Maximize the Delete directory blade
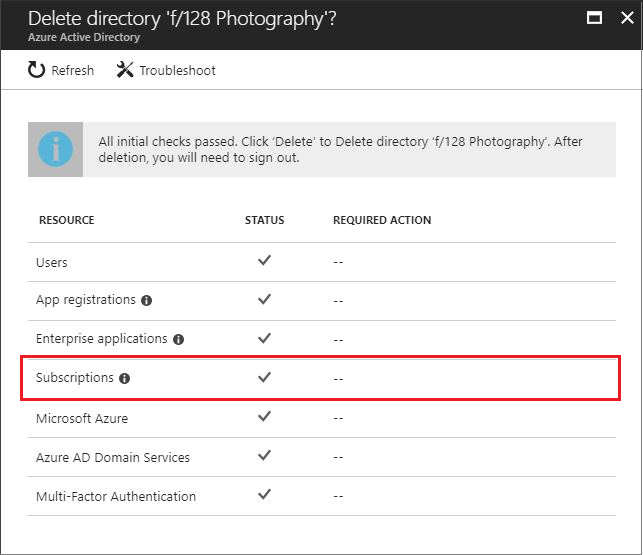Screen dimensions: 643x555 (x=594, y=18)
